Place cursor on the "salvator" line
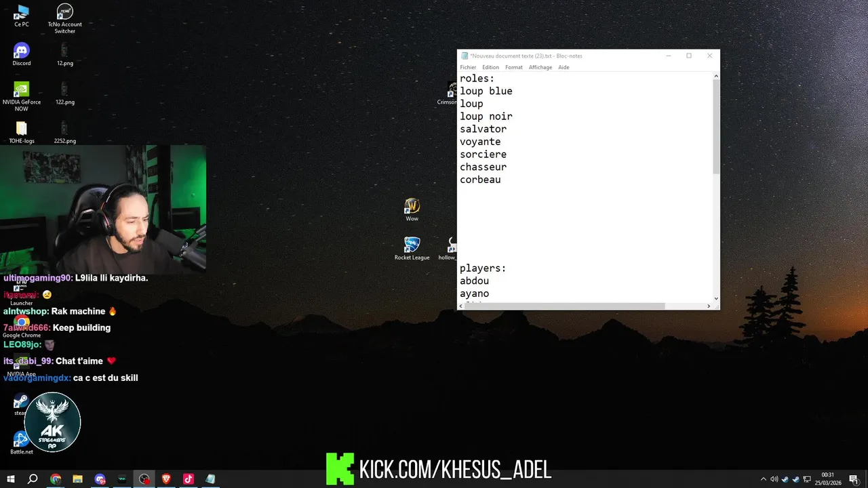The height and width of the screenshot is (488, 868). [x=483, y=129]
